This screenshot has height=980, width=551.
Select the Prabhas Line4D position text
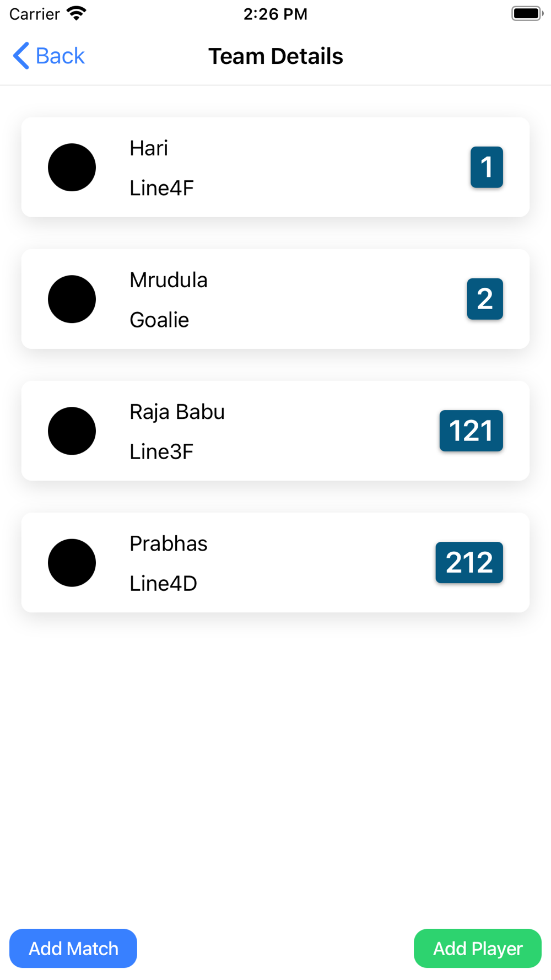click(x=163, y=583)
